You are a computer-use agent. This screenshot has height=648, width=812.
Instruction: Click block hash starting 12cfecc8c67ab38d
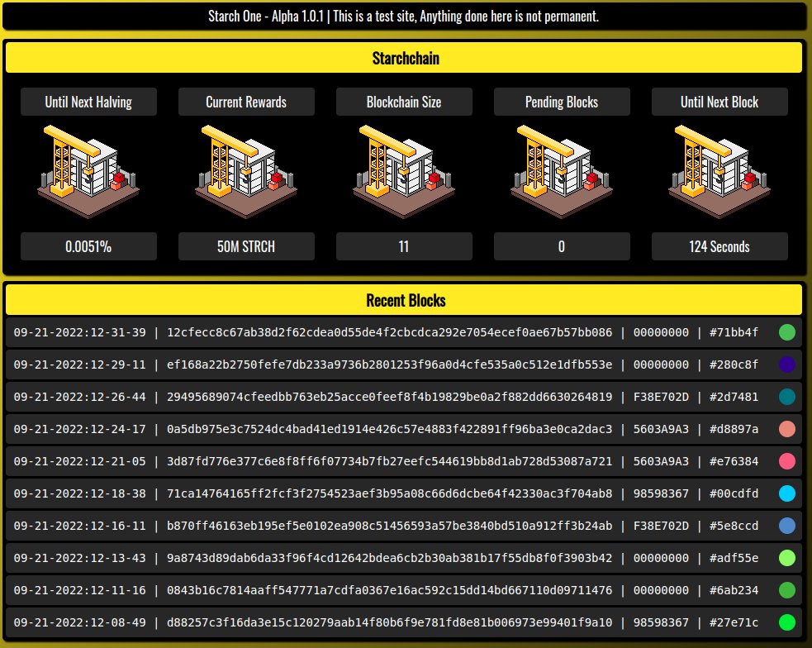(389, 332)
